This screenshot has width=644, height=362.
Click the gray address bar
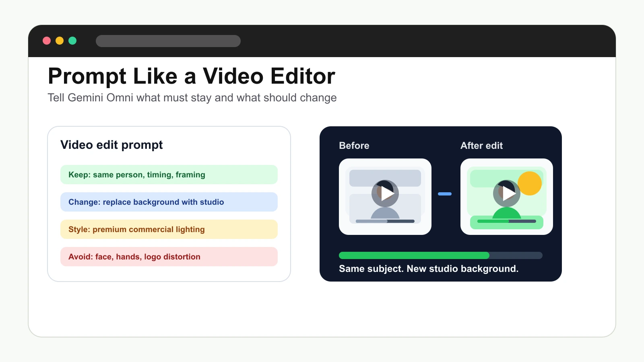point(168,41)
